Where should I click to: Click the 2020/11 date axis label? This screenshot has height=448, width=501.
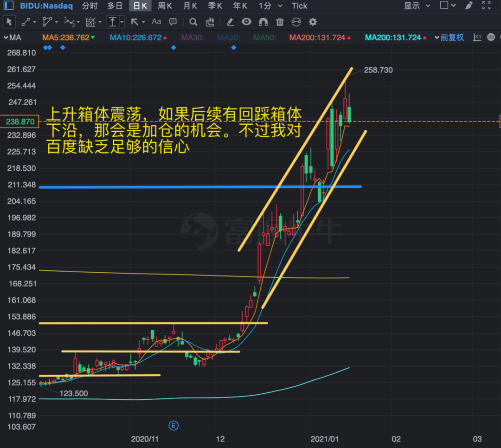click(x=145, y=439)
